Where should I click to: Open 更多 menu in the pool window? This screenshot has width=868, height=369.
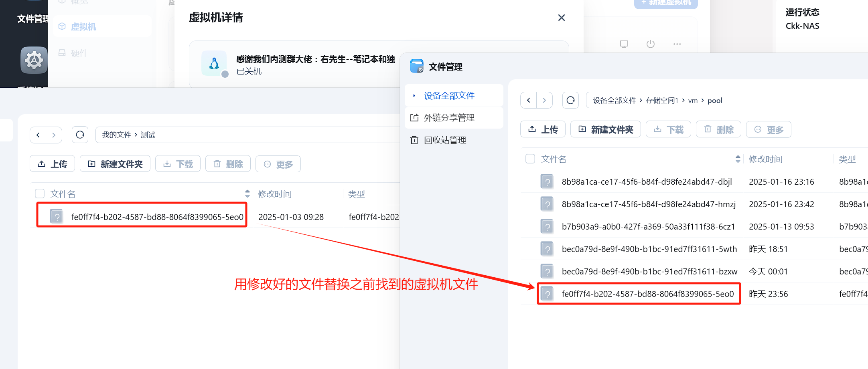pyautogui.click(x=769, y=129)
